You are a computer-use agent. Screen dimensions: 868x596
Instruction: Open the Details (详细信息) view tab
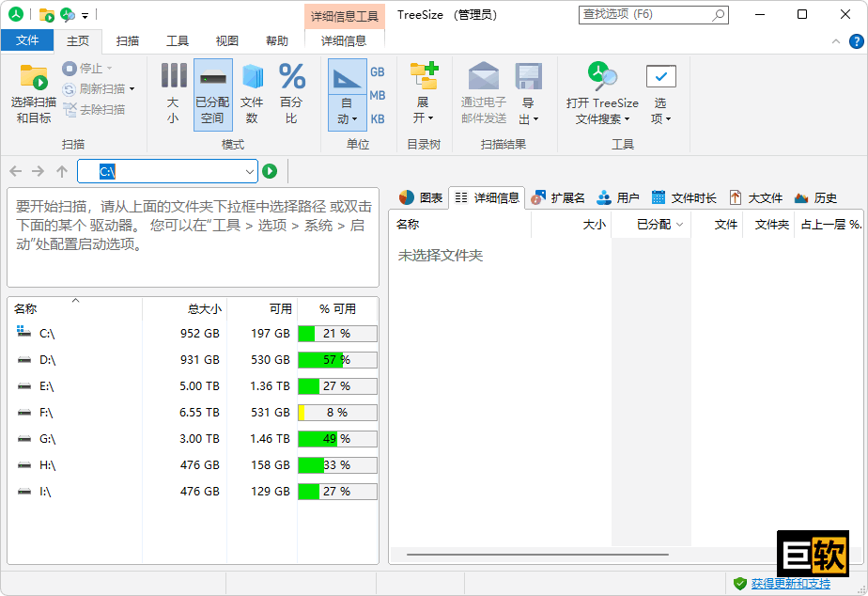click(488, 197)
